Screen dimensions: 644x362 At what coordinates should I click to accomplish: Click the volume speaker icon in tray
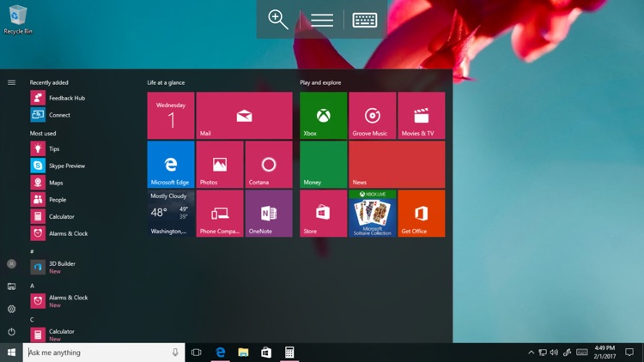coord(554,353)
